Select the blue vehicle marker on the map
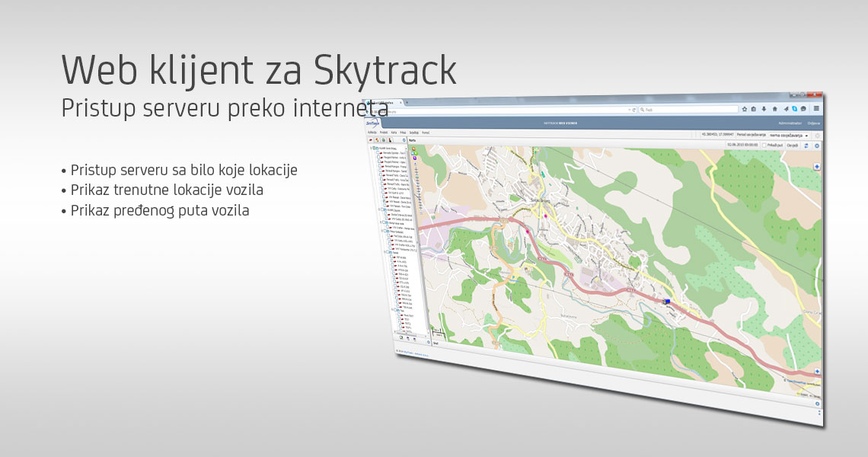The image size is (868, 457). tap(667, 302)
